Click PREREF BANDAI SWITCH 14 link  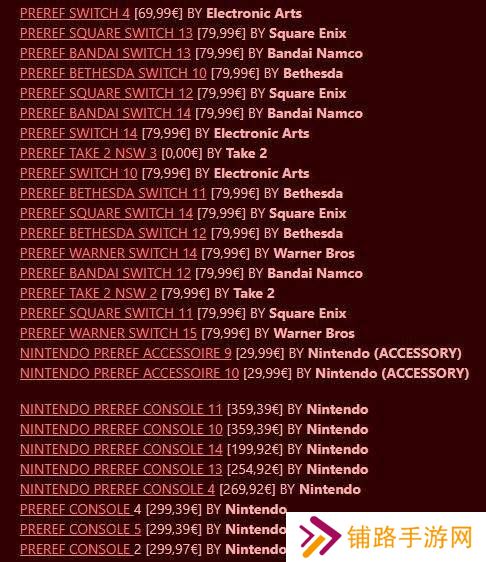tap(105, 114)
